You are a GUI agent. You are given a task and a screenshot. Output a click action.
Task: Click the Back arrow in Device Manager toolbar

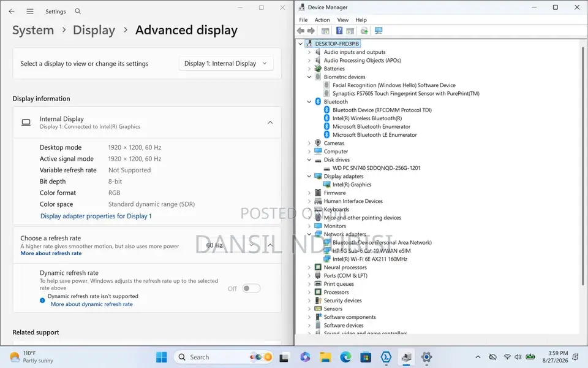coord(300,31)
